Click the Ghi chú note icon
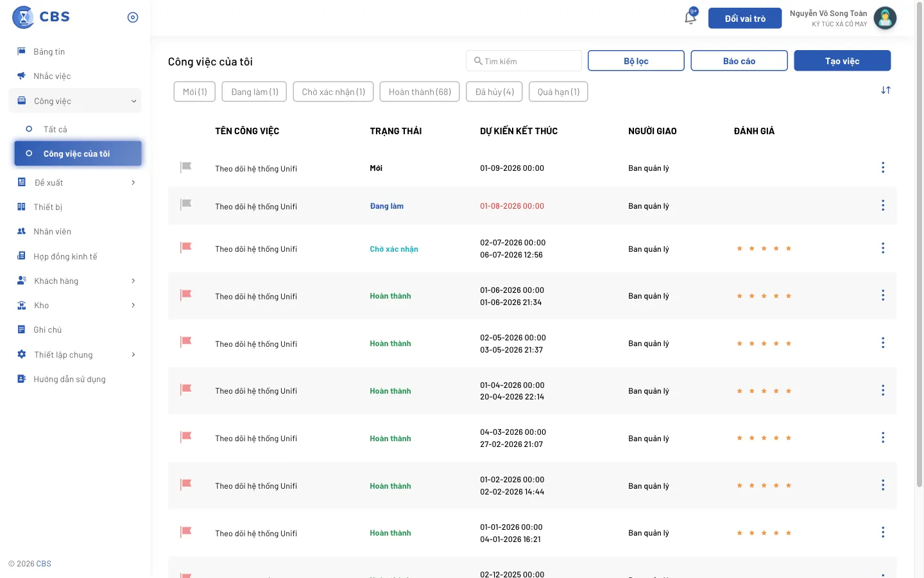This screenshot has height=578, width=924. click(x=21, y=329)
